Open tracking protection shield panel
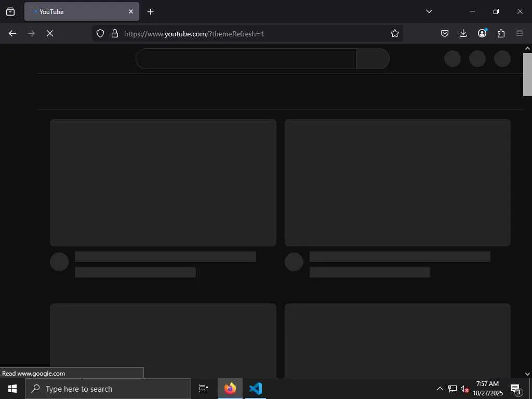Viewport: 532px width, 399px height. (100, 33)
